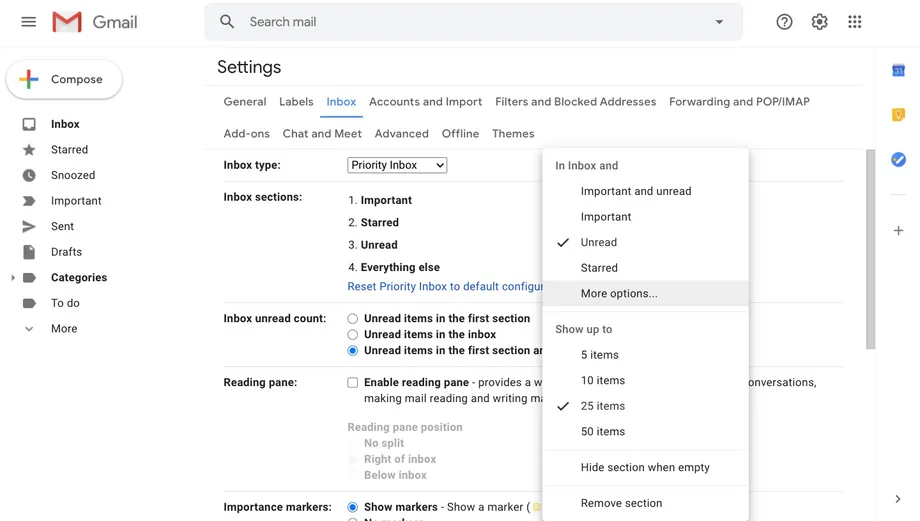Open the Themes settings tab
The height and width of the screenshot is (521, 920).
(x=513, y=134)
